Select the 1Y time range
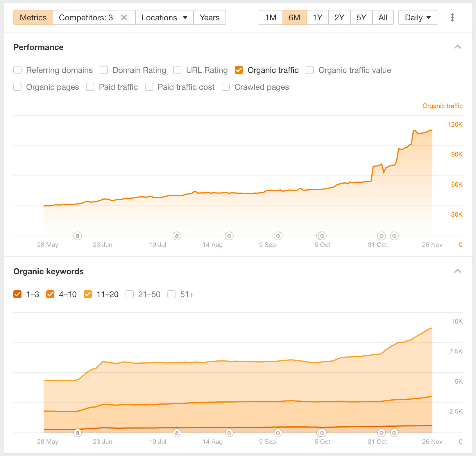The width and height of the screenshot is (476, 456). click(x=317, y=17)
